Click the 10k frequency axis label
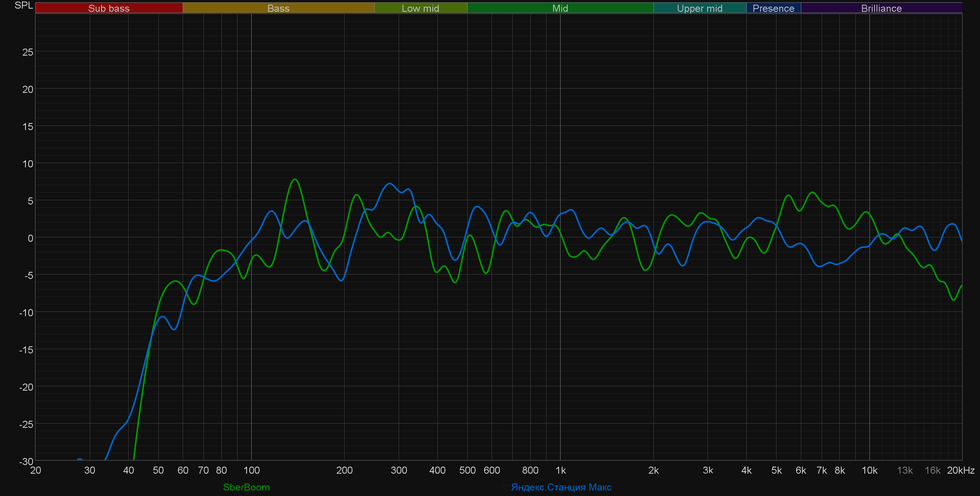Screen dimensions: 980x496 point(869,470)
